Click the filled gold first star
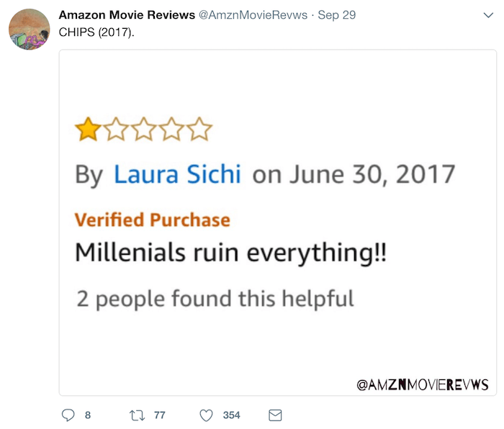The image size is (504, 429). coord(88,129)
